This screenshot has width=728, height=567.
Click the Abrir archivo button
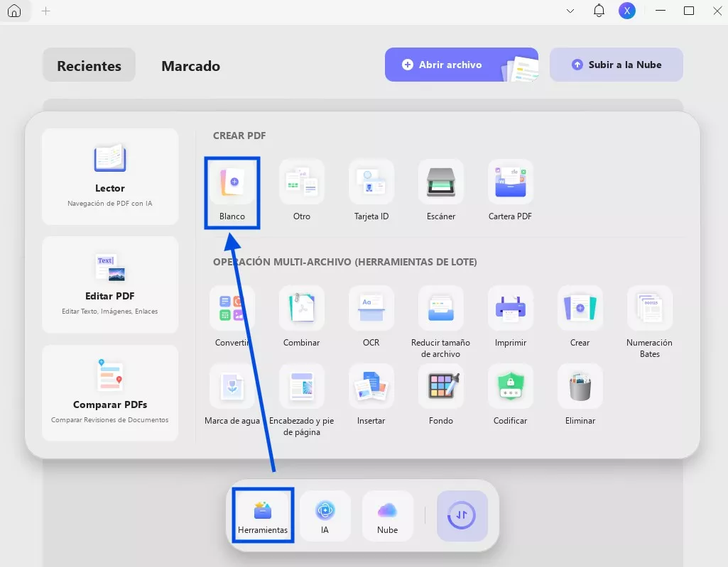462,65
